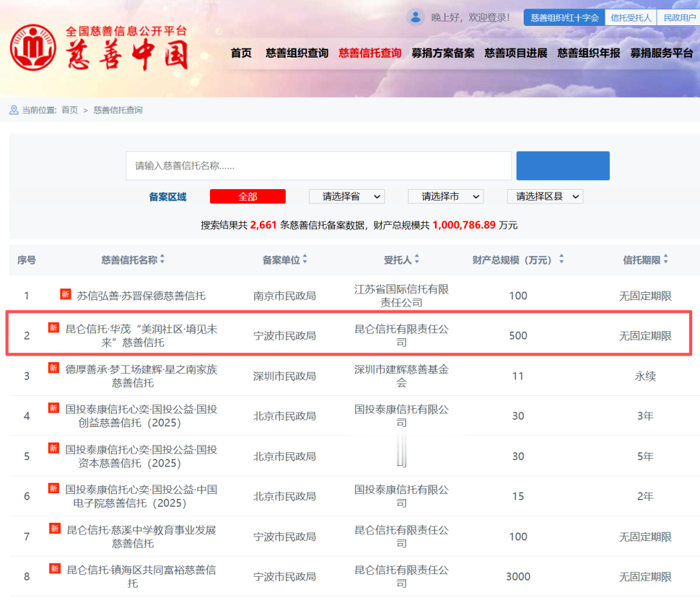Click the user avatar icon
The image size is (700, 600).
pyautogui.click(x=415, y=17)
